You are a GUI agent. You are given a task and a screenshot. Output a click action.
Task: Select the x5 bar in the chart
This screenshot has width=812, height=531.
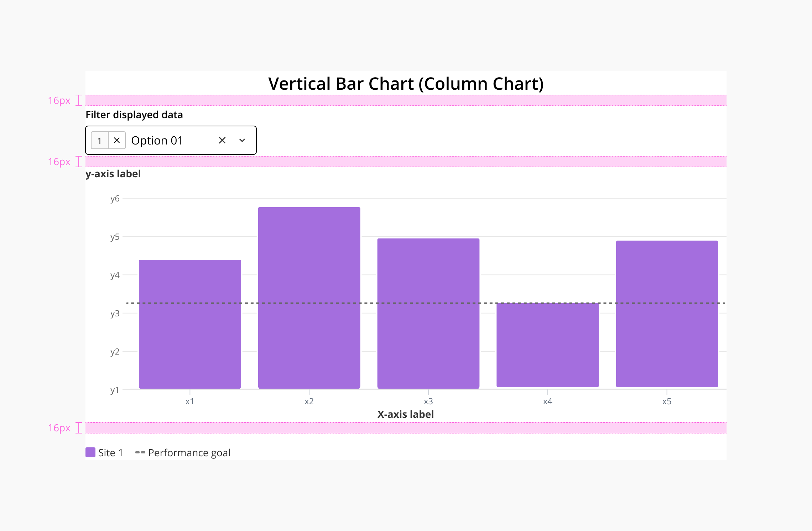(667, 314)
